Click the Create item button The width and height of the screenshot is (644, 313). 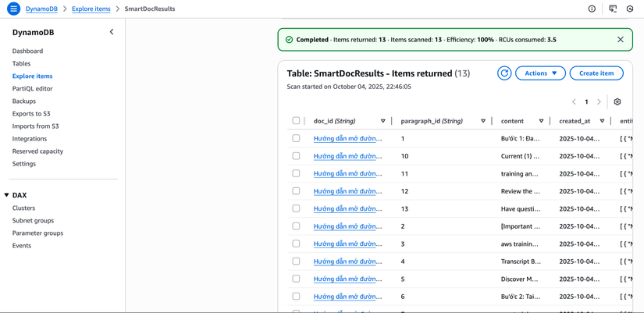[x=596, y=73]
